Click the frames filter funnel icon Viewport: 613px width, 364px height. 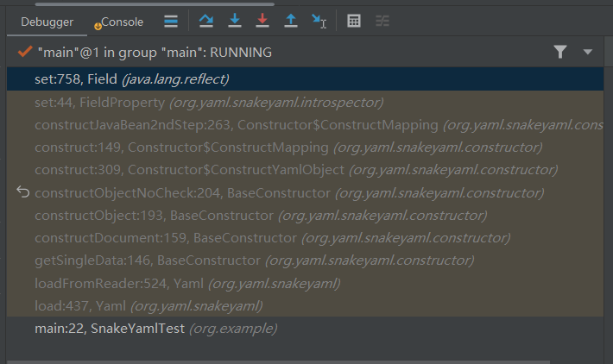[x=560, y=53]
